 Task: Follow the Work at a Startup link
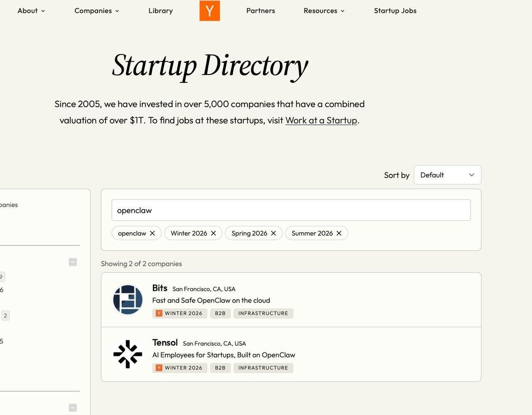tap(321, 120)
